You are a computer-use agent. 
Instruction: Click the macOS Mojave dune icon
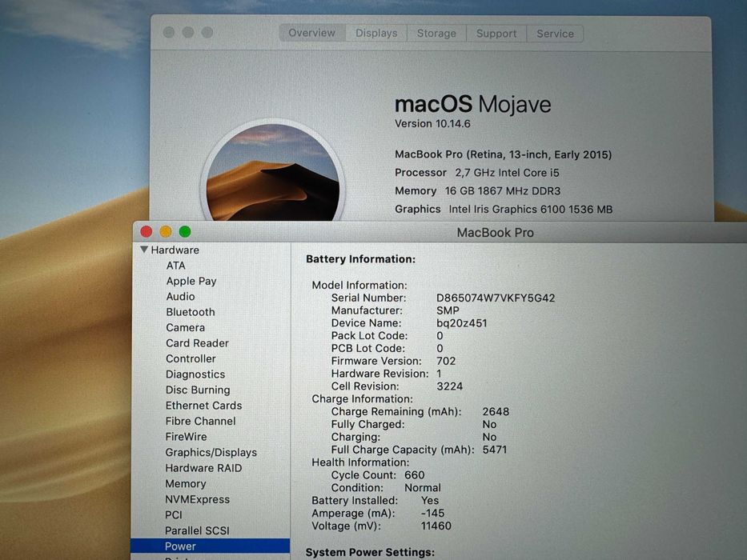pyautogui.click(x=272, y=171)
